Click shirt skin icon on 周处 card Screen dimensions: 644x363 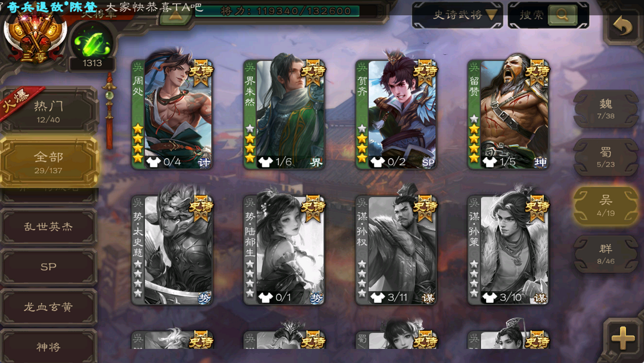tap(154, 162)
